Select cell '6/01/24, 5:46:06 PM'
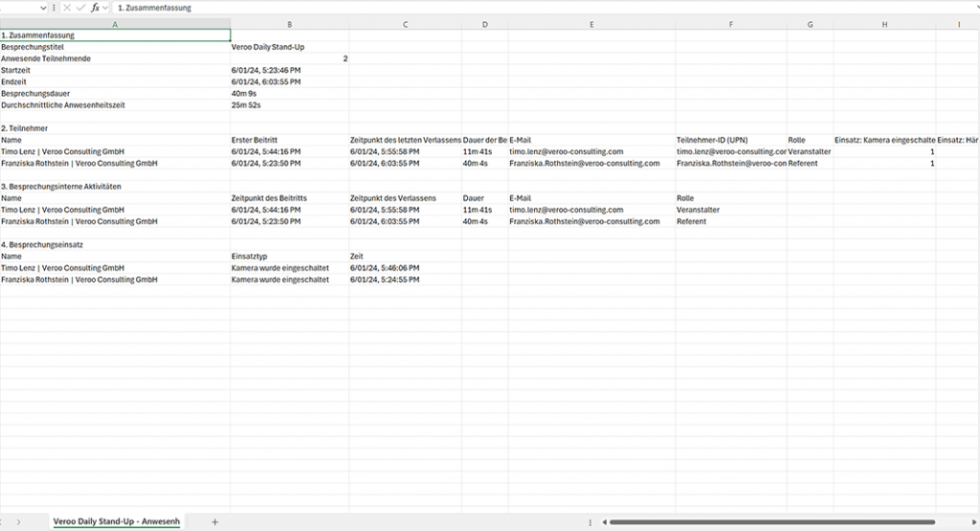This screenshot has height=531, width=980. pos(405,268)
